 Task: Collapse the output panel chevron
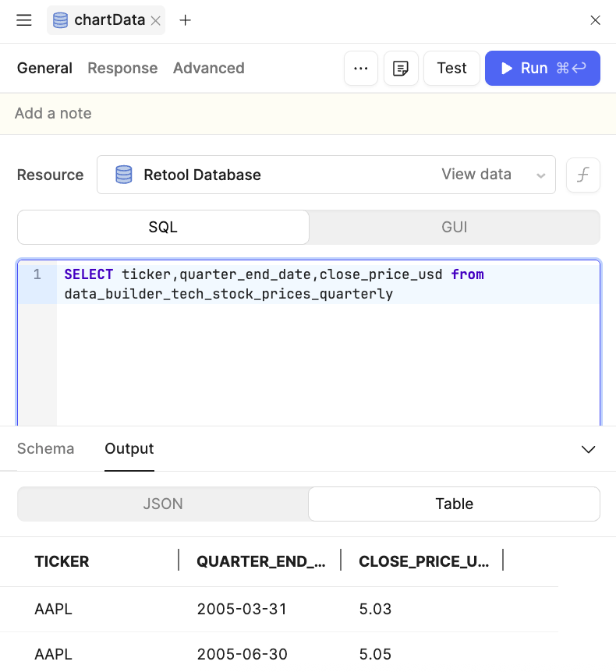click(x=588, y=449)
